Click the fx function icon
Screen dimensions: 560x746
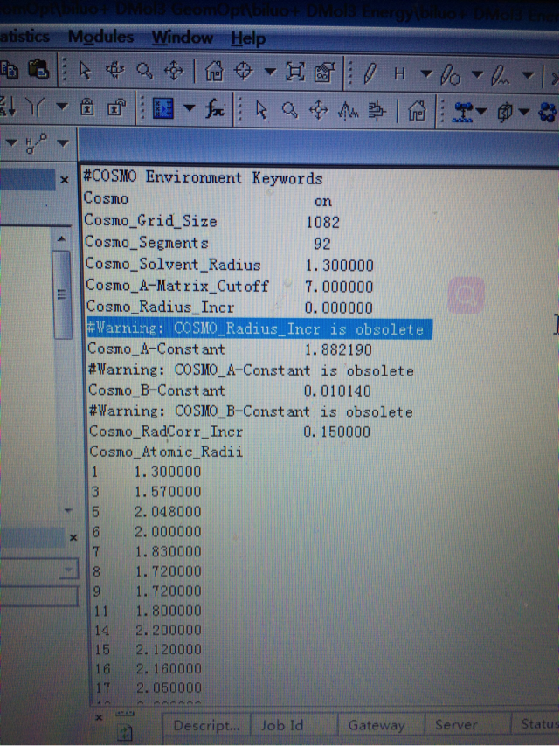[x=215, y=109]
